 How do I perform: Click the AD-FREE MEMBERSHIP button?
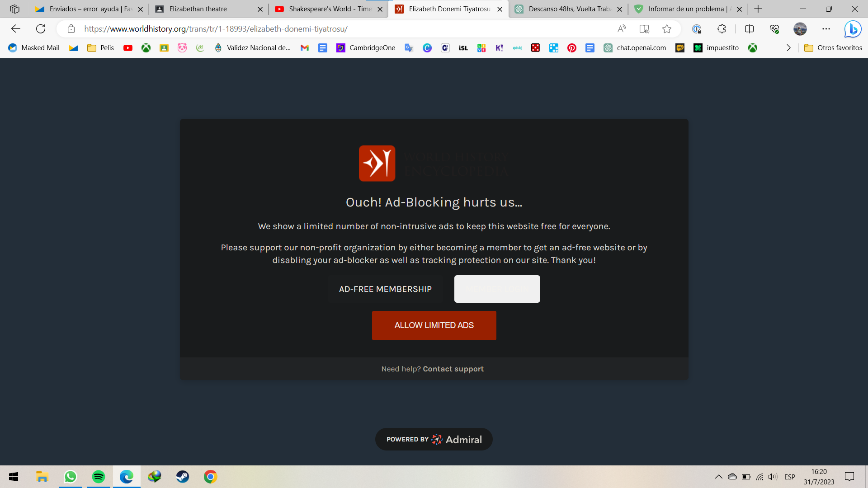[x=385, y=289]
